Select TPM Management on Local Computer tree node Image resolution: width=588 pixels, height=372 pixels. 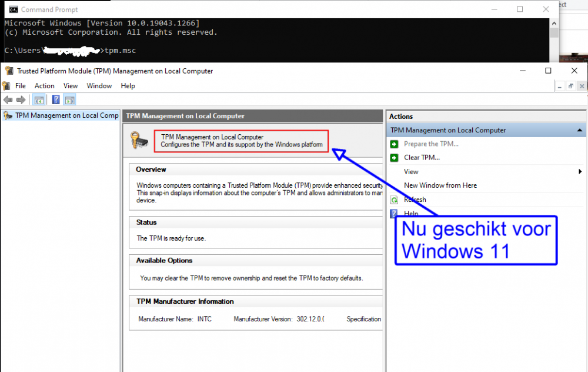click(66, 115)
